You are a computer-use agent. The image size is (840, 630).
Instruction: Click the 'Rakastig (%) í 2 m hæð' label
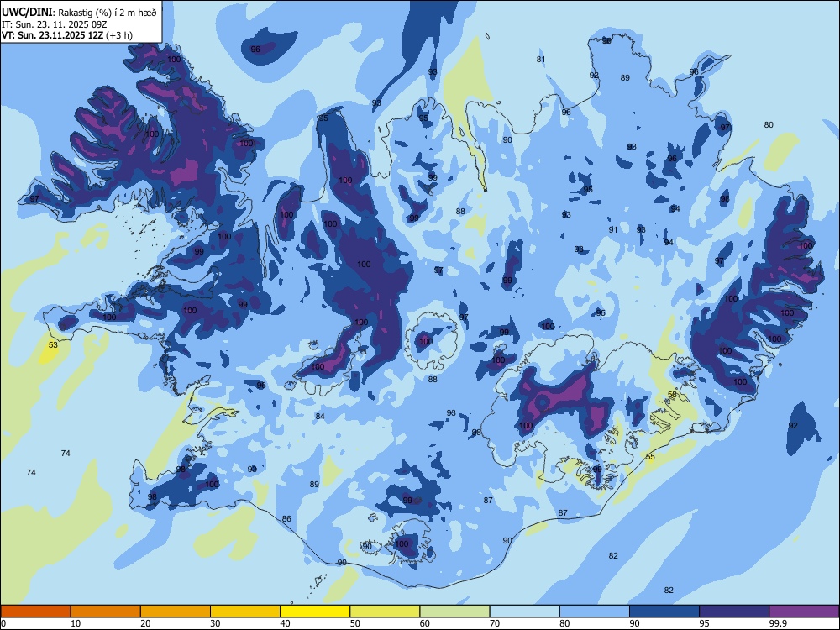[108, 13]
